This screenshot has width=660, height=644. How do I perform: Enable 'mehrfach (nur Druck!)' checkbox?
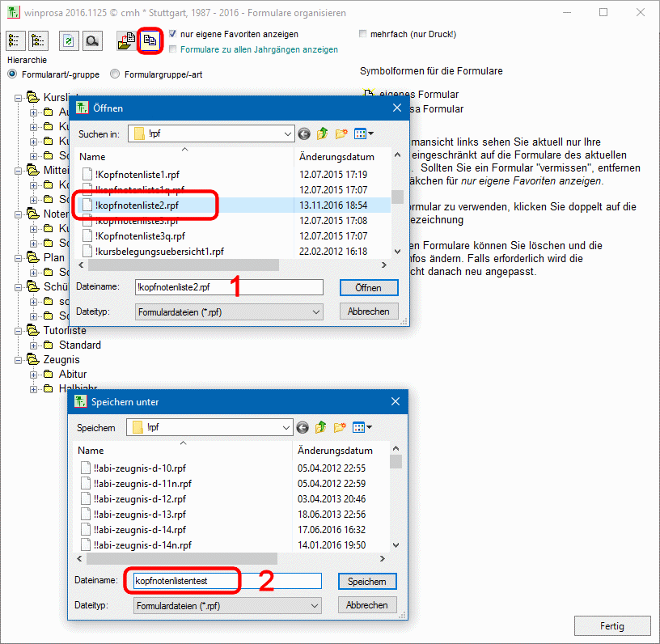[x=363, y=35]
